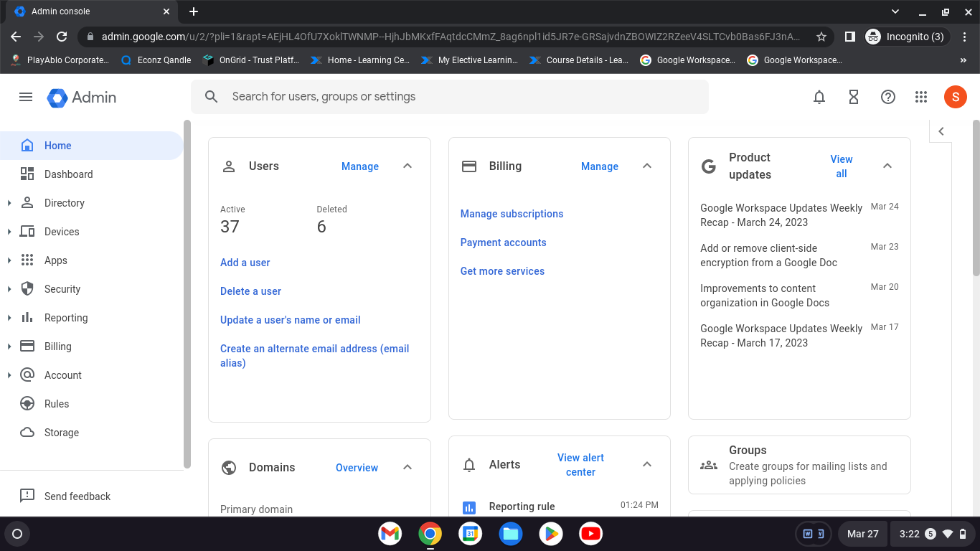
Task: Expand the Security sidebar section
Action: coord(9,289)
